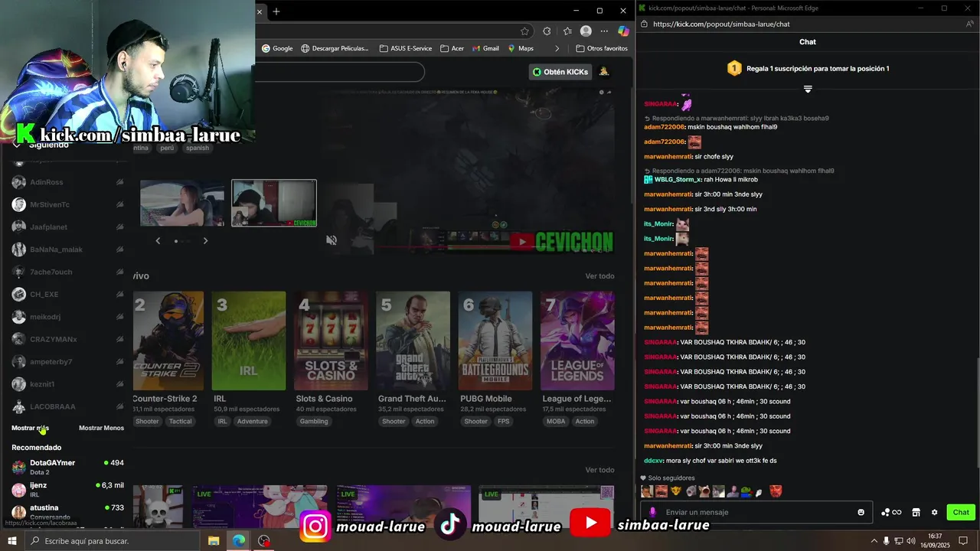Switch to Microsoft Edge taskbar icon

[239, 541]
